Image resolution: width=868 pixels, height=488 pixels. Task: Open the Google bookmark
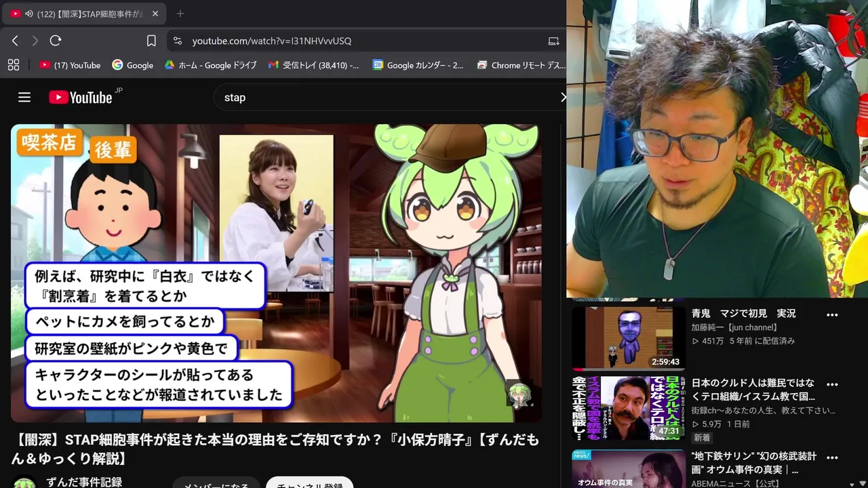(x=133, y=65)
